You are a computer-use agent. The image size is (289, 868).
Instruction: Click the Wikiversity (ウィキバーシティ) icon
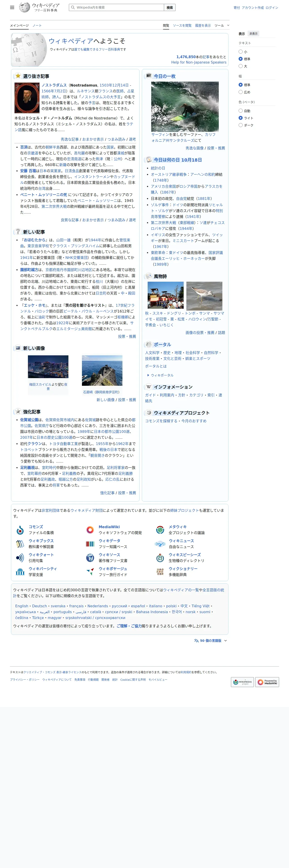point(20,571)
